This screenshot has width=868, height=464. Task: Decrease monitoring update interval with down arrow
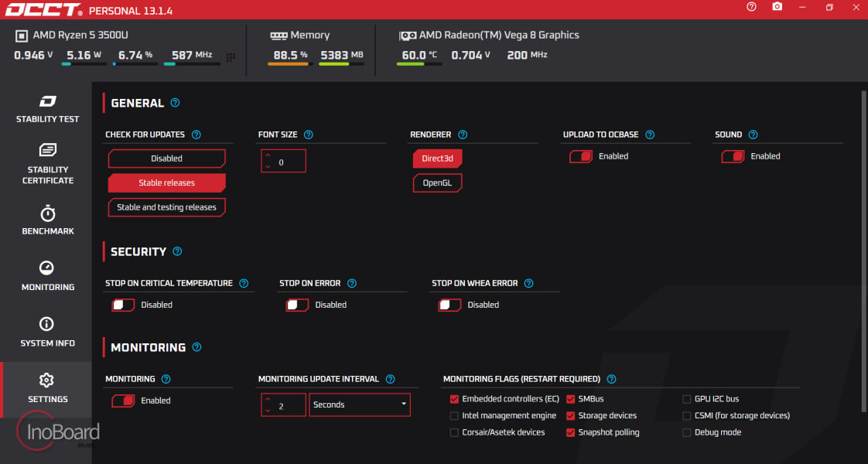click(x=268, y=411)
